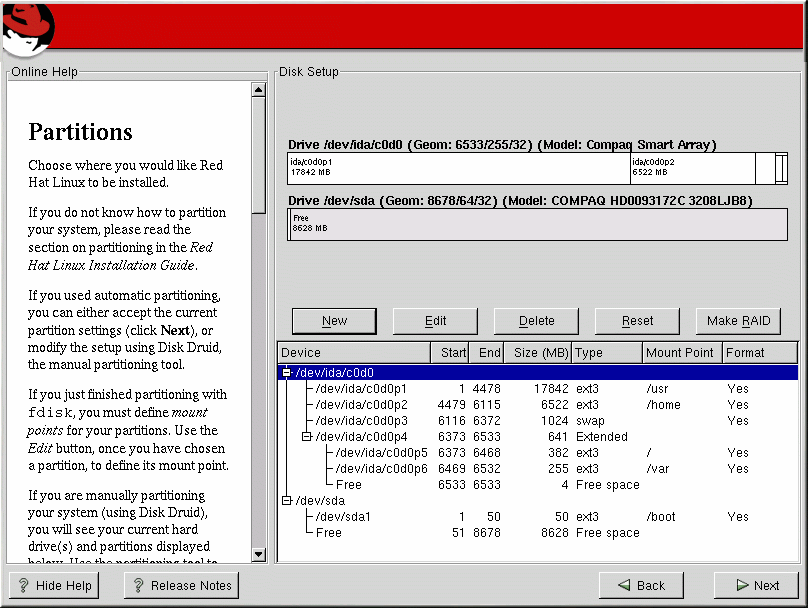Sort by the Mount Point column header
Screen dimensions: 808x608
click(683, 352)
